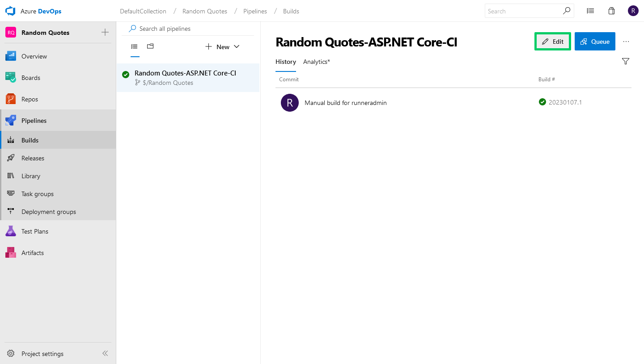Open the Deployment groups menu item

[58, 212]
